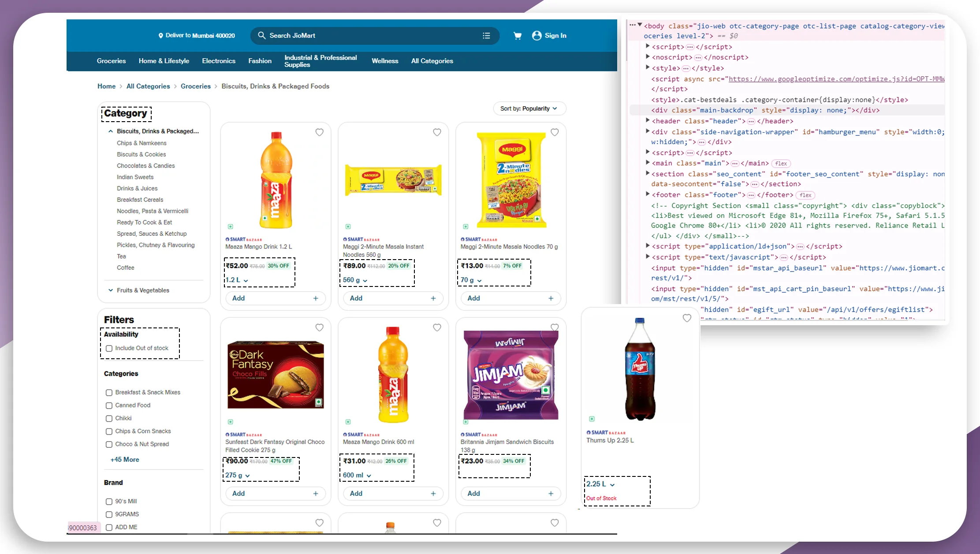980x554 pixels.
Task: Click the cart icon in the header
Action: [x=517, y=35]
